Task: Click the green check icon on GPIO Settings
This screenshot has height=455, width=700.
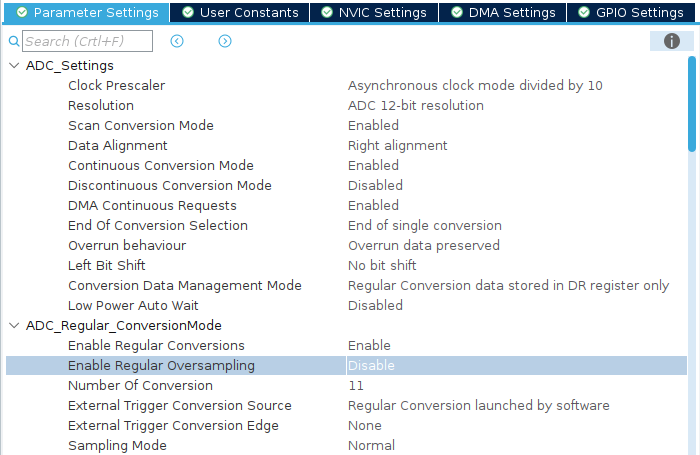Action: point(584,12)
